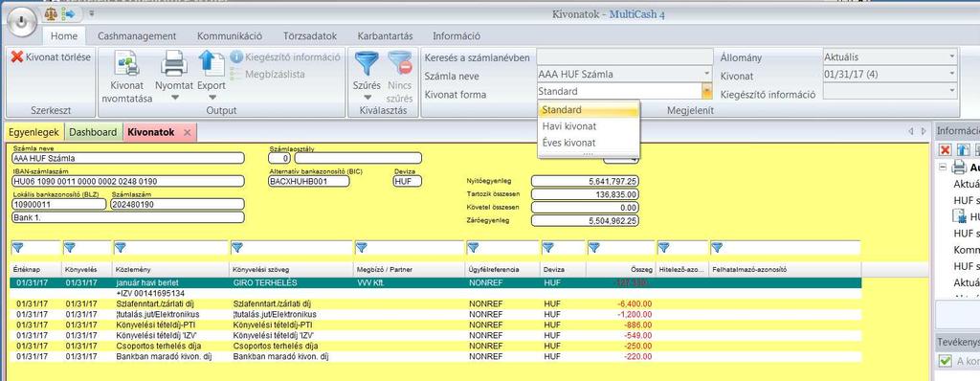Viewport: 980px width, 381px height.
Task: Open filter above the Könyvelés column
Action: pyautogui.click(x=69, y=248)
